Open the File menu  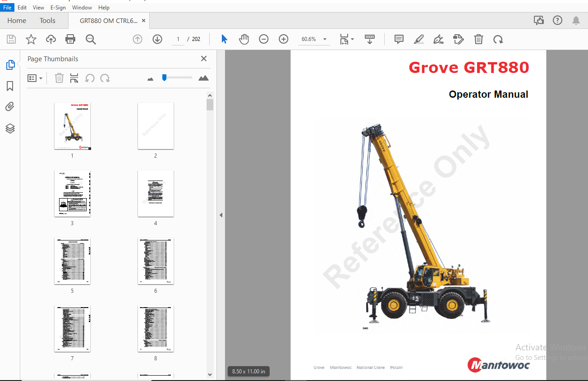(x=8, y=8)
